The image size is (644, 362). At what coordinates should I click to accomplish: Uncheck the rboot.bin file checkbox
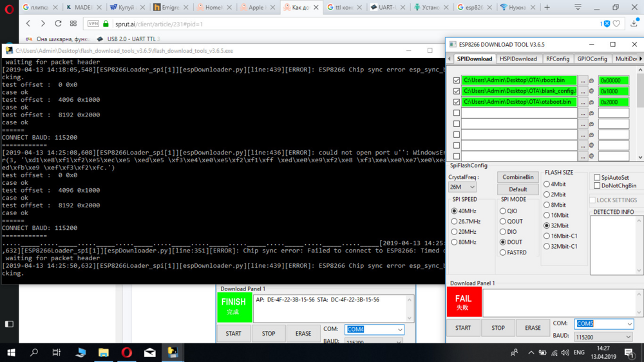pos(457,81)
